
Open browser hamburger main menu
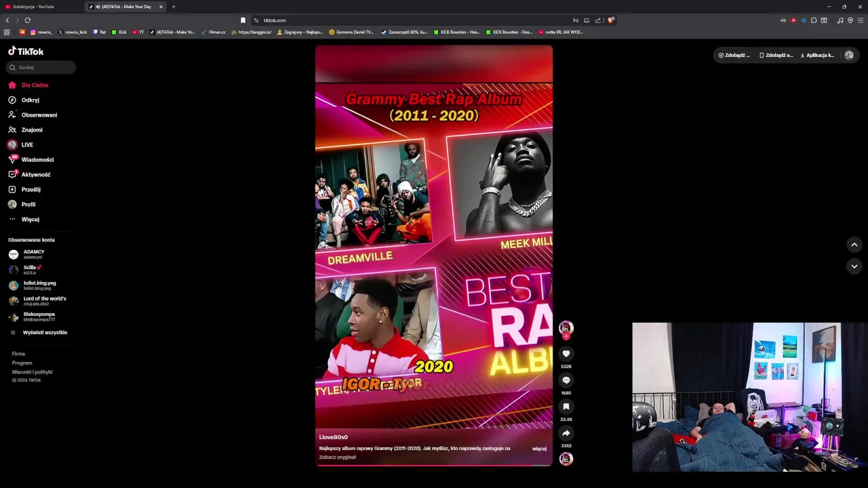coord(861,20)
